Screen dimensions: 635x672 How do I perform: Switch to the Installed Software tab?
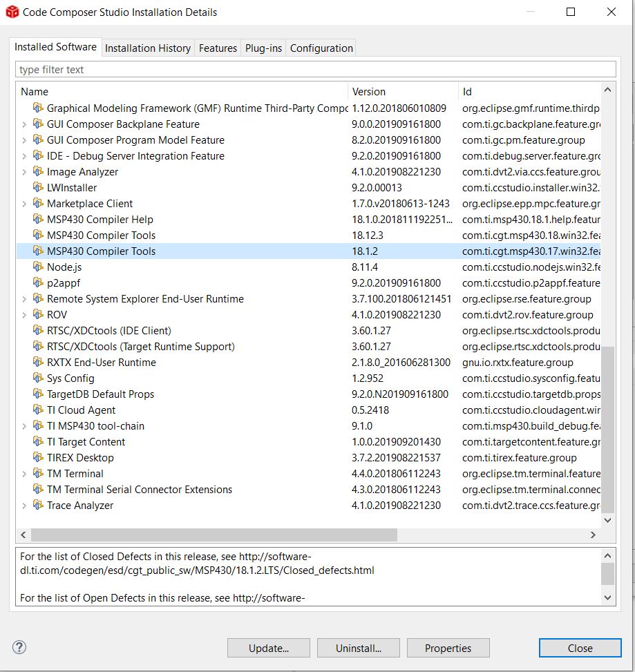click(x=55, y=47)
